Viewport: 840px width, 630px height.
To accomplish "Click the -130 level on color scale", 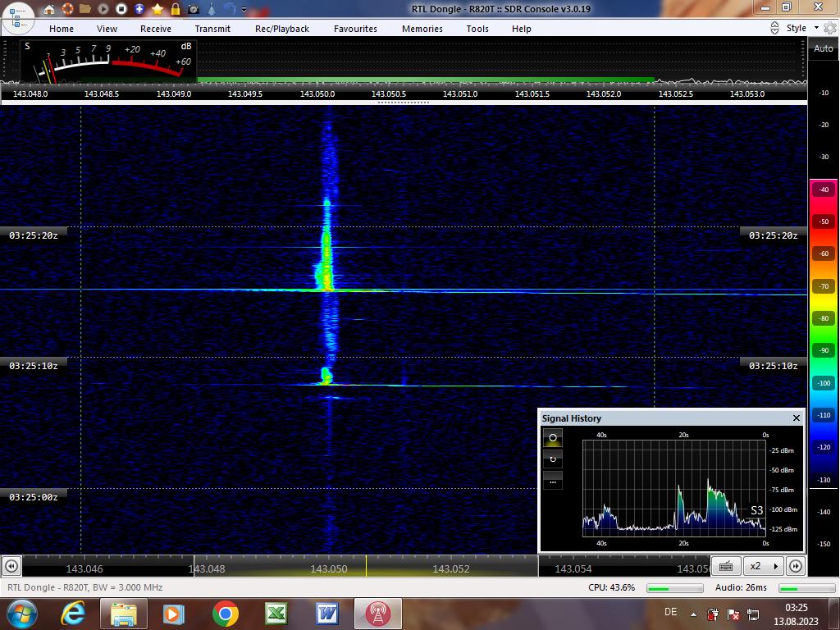I will pos(824,480).
